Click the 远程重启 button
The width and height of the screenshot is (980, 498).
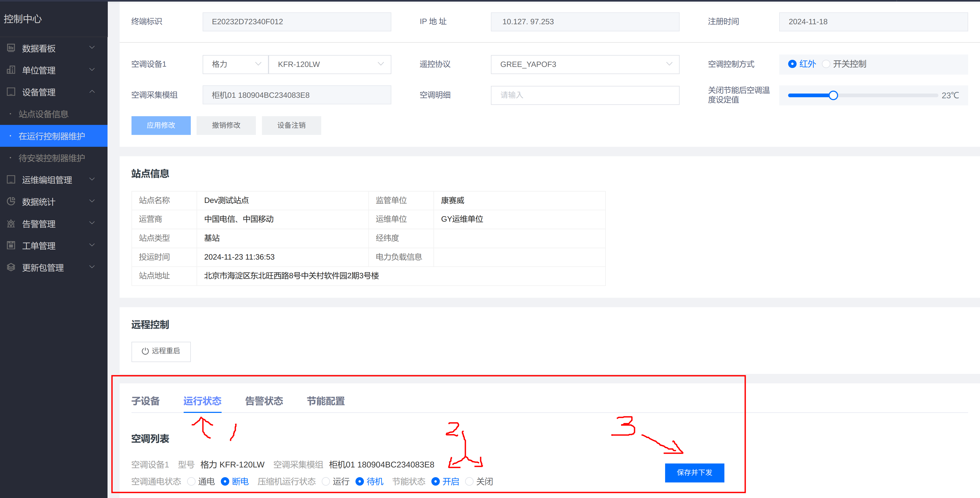click(161, 351)
